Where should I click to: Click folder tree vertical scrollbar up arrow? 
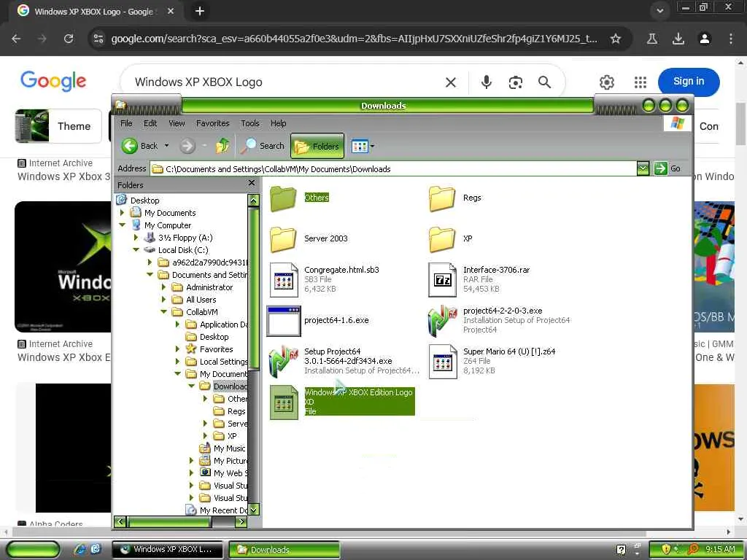[x=253, y=201]
